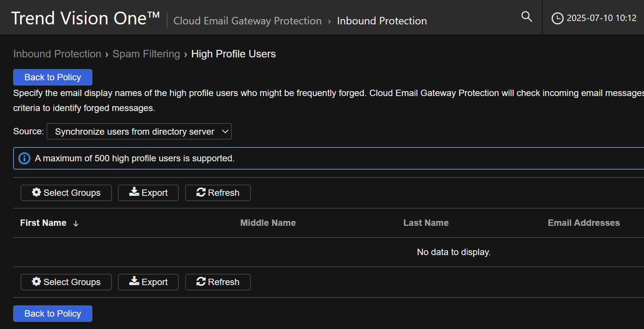This screenshot has width=644, height=329.
Task: Click the blue info icon in notice banner
Action: coord(24,158)
